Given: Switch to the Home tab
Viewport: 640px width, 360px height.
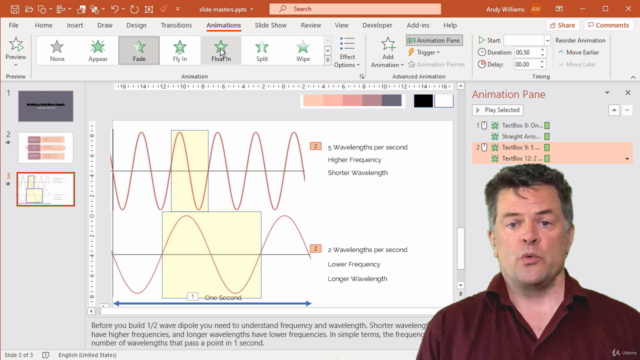Looking at the screenshot, I should [43, 25].
